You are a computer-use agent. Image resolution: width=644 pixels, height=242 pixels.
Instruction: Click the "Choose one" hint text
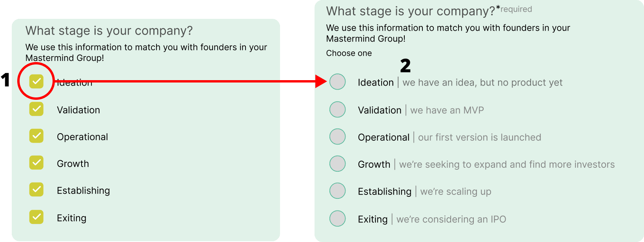tap(349, 53)
